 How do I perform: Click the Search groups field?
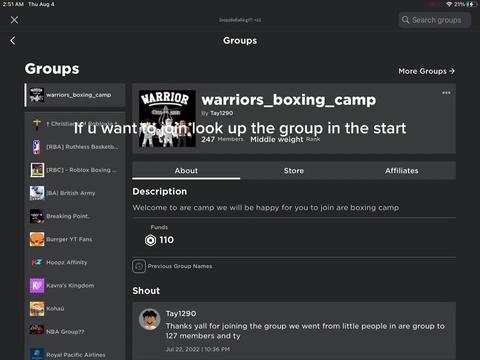tap(435, 20)
